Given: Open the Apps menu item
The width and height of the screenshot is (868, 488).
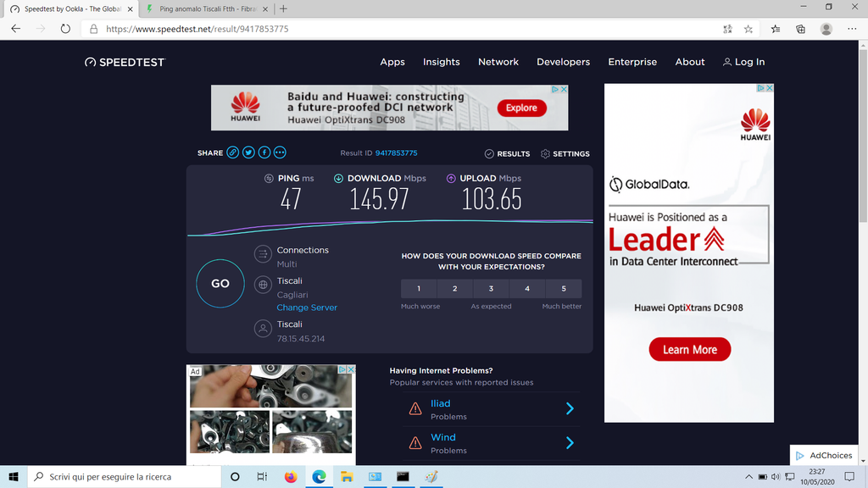Looking at the screenshot, I should (x=392, y=62).
